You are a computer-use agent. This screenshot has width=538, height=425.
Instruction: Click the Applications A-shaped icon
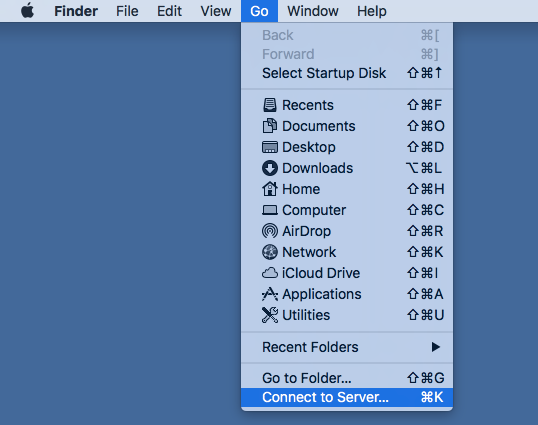270,294
